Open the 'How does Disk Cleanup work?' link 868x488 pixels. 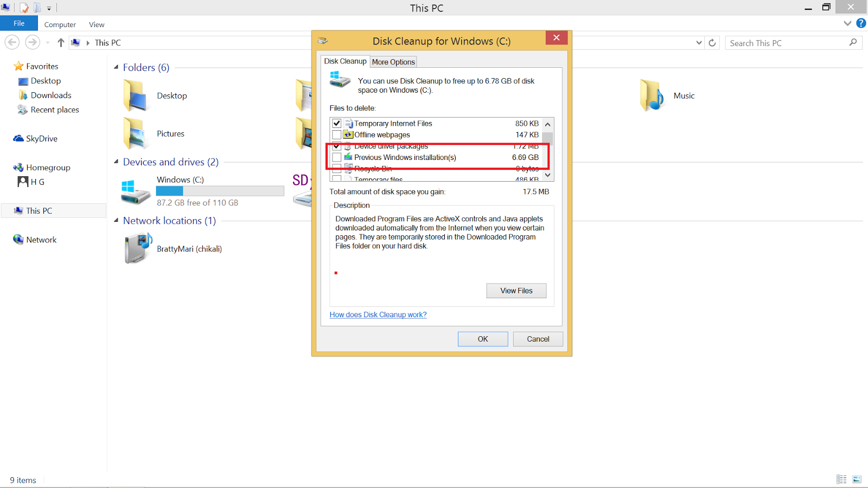(x=378, y=314)
